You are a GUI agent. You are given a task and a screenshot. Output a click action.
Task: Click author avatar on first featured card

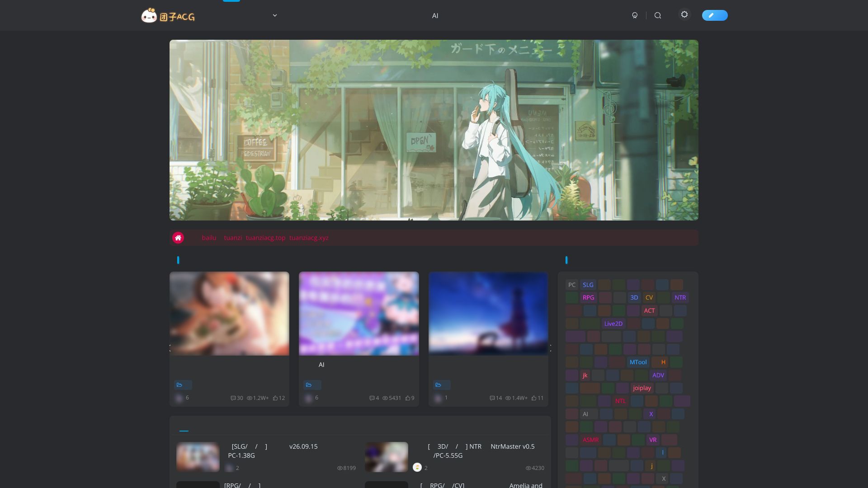pyautogui.click(x=179, y=398)
